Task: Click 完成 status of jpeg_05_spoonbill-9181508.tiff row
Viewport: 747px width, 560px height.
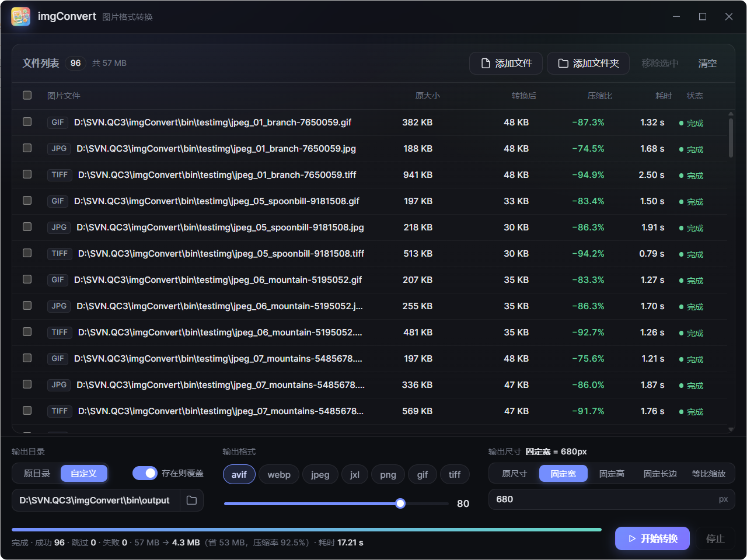Action: coord(691,254)
